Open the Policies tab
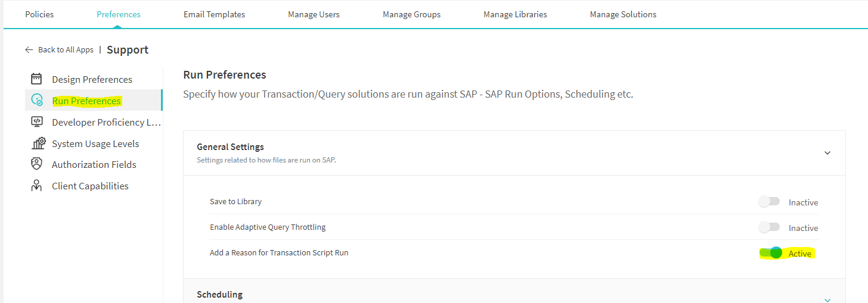The width and height of the screenshot is (868, 303). 39,14
